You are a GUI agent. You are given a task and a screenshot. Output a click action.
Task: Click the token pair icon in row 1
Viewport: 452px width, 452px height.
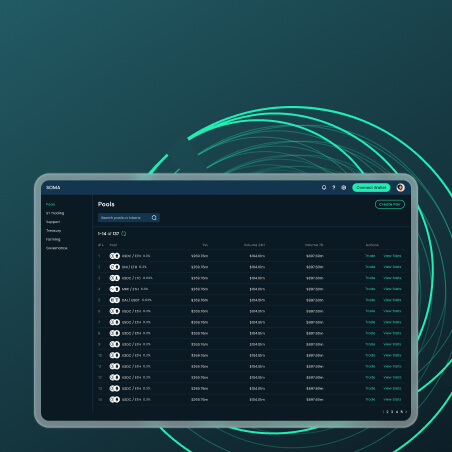pyautogui.click(x=114, y=256)
